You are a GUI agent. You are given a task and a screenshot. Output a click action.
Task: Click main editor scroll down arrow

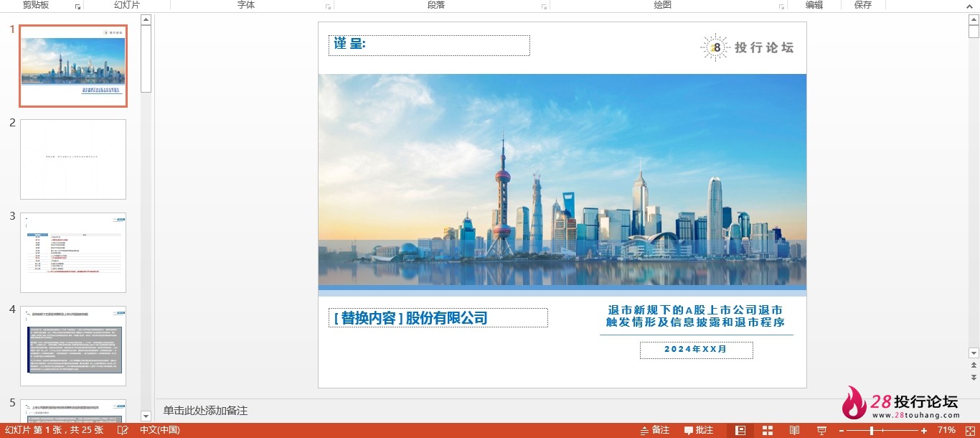pyautogui.click(x=974, y=353)
